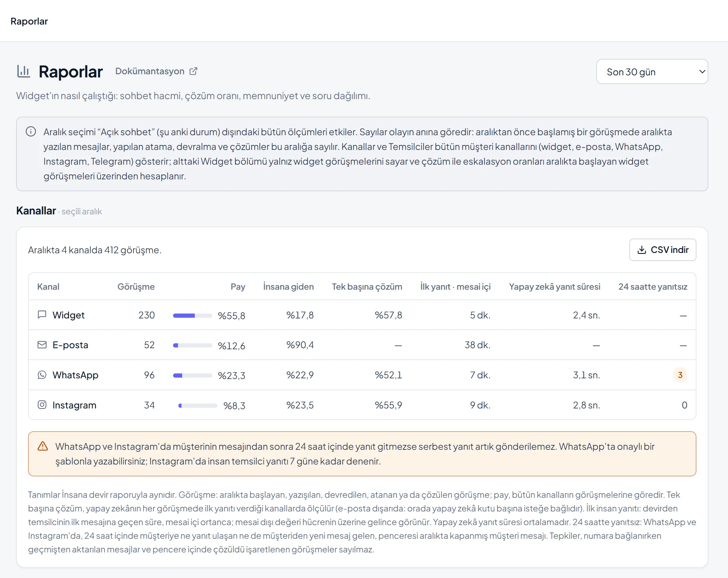Click the Kanal column header

pyautogui.click(x=48, y=287)
